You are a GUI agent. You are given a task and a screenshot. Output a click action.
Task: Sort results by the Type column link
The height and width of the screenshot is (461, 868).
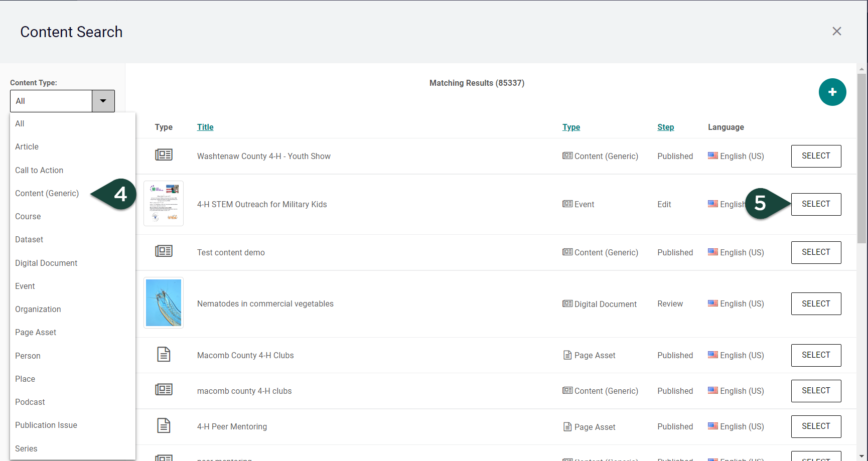coord(571,127)
